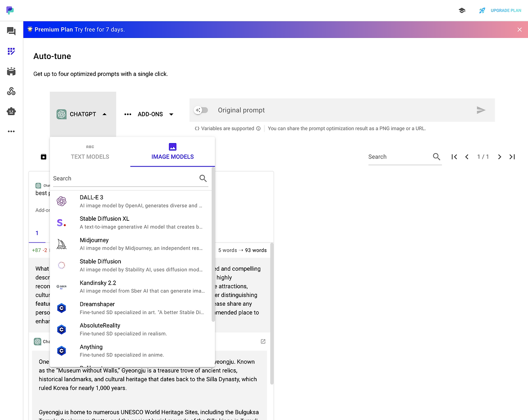The height and width of the screenshot is (420, 528).
Task: Click the UPGRADE PLAN link
Action: pyautogui.click(x=506, y=10)
